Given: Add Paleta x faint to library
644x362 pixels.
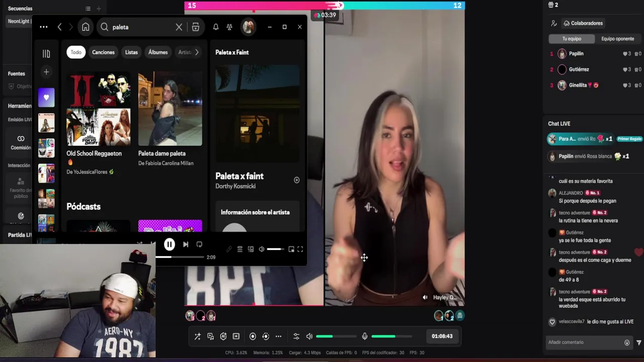Looking at the screenshot, I should (x=296, y=180).
